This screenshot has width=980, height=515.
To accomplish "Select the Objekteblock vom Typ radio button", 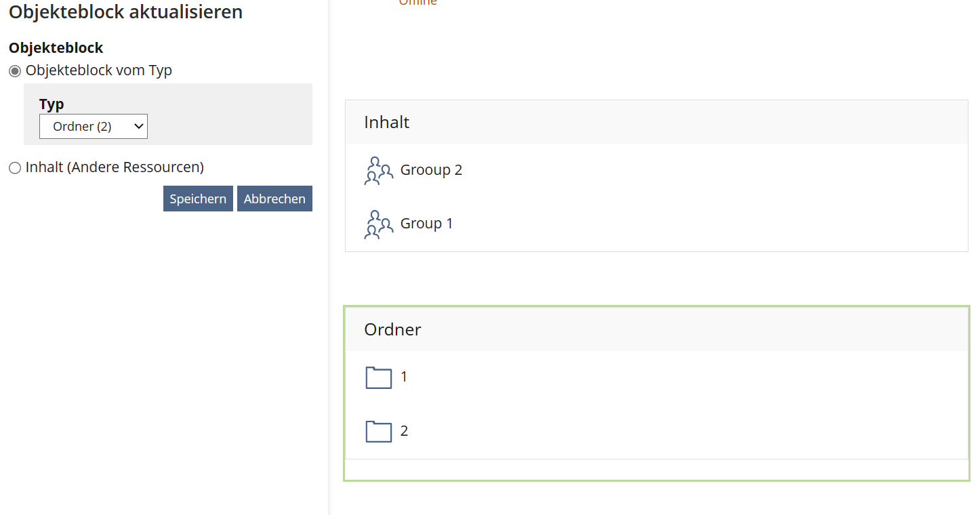I will click(x=15, y=71).
